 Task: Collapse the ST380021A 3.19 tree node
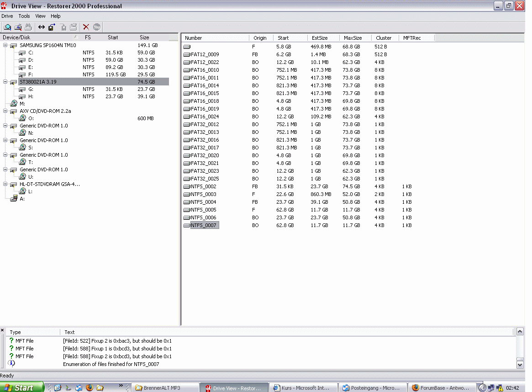tap(5, 82)
